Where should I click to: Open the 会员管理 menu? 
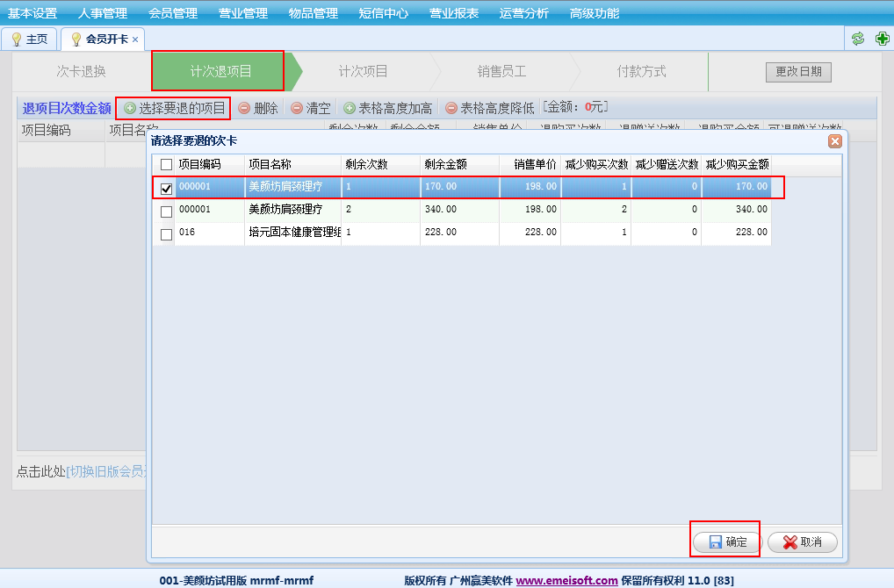coord(173,13)
